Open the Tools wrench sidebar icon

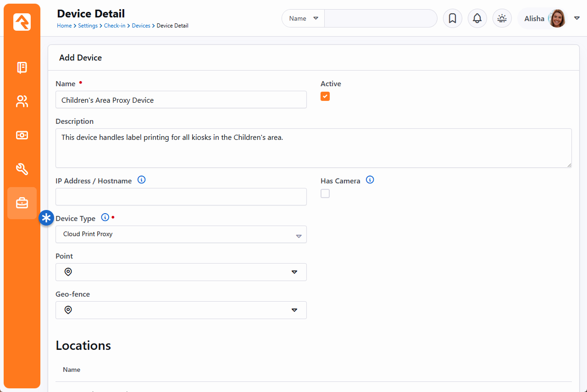pos(22,169)
